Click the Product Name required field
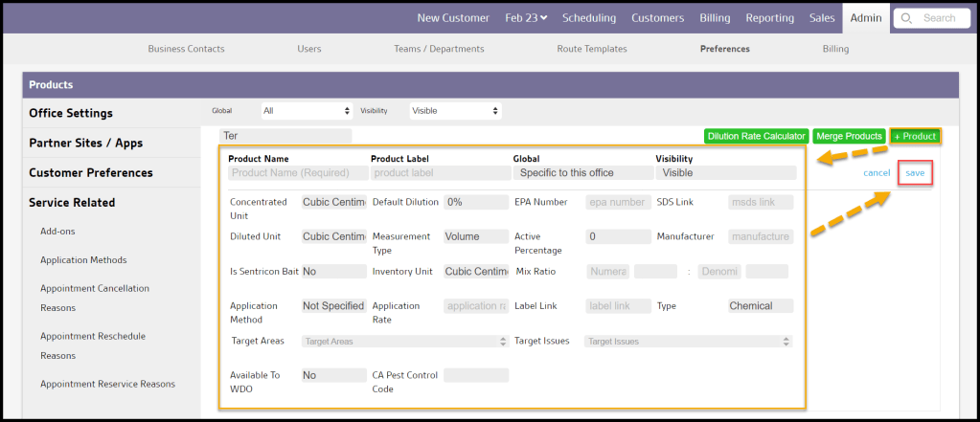 coord(298,173)
